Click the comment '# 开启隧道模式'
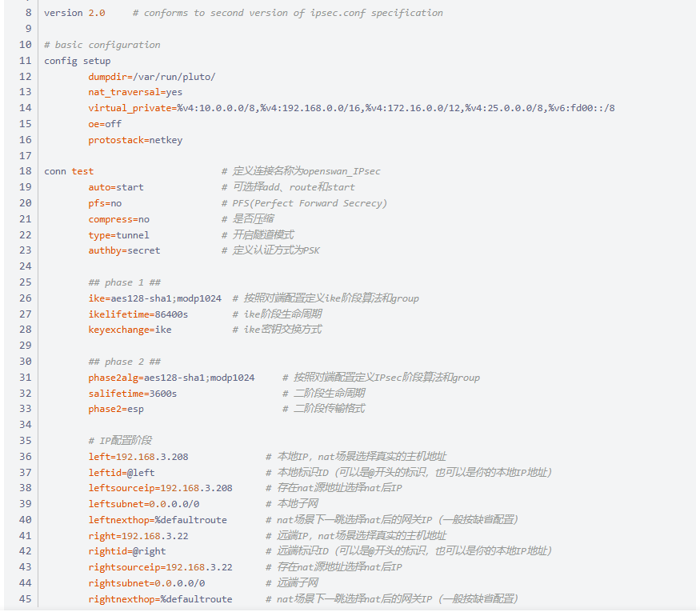The image size is (700, 612). pyautogui.click(x=258, y=235)
